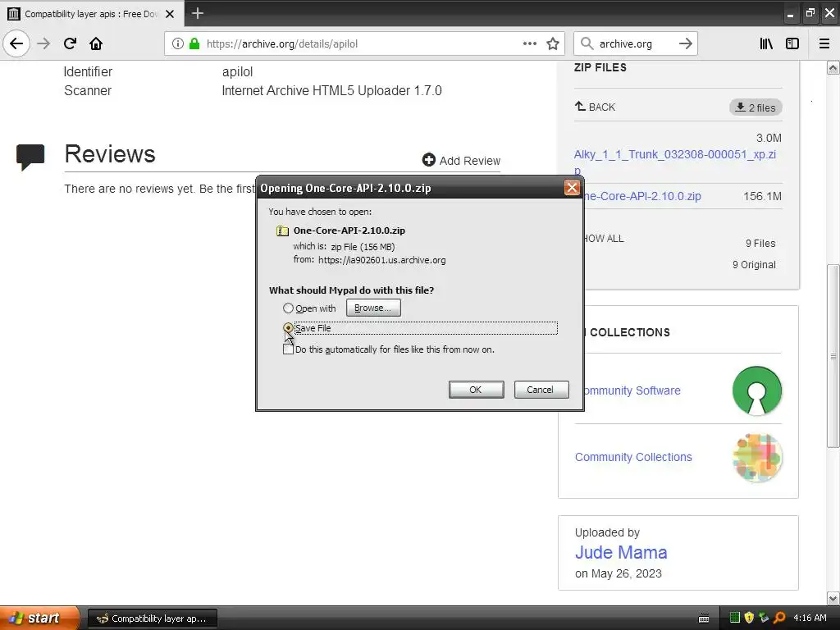Click the vertical scrollbar thumb
The image size is (840, 630).
pyautogui.click(x=833, y=356)
